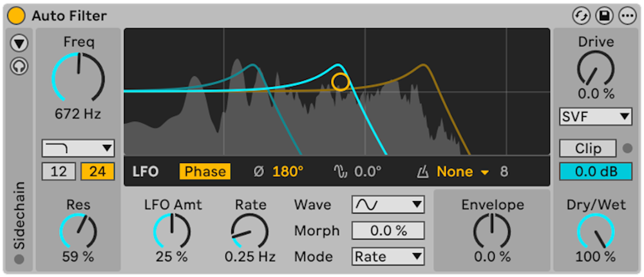Select the 12 dB slope button

click(x=59, y=171)
